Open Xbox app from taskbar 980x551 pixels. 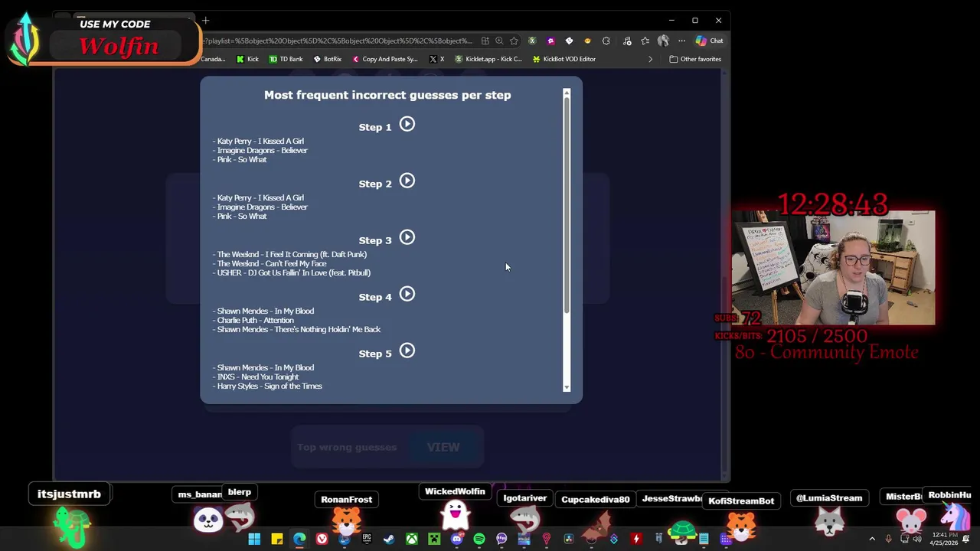tap(412, 539)
